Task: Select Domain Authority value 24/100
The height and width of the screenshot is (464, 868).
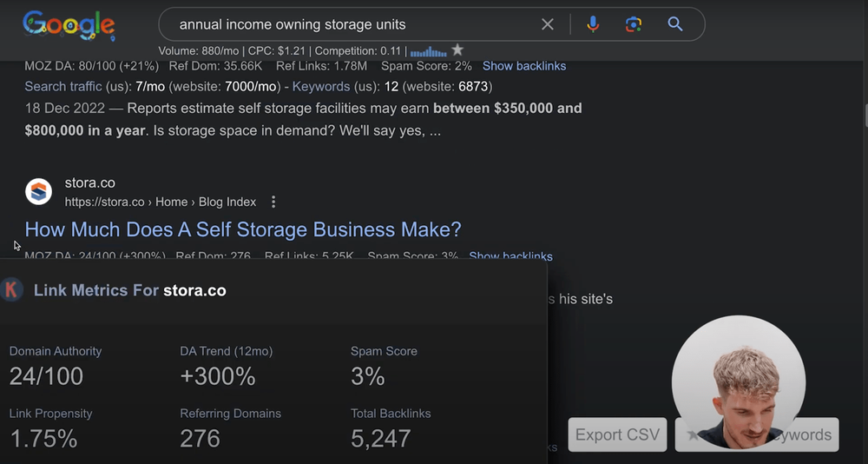Action: tap(46, 376)
